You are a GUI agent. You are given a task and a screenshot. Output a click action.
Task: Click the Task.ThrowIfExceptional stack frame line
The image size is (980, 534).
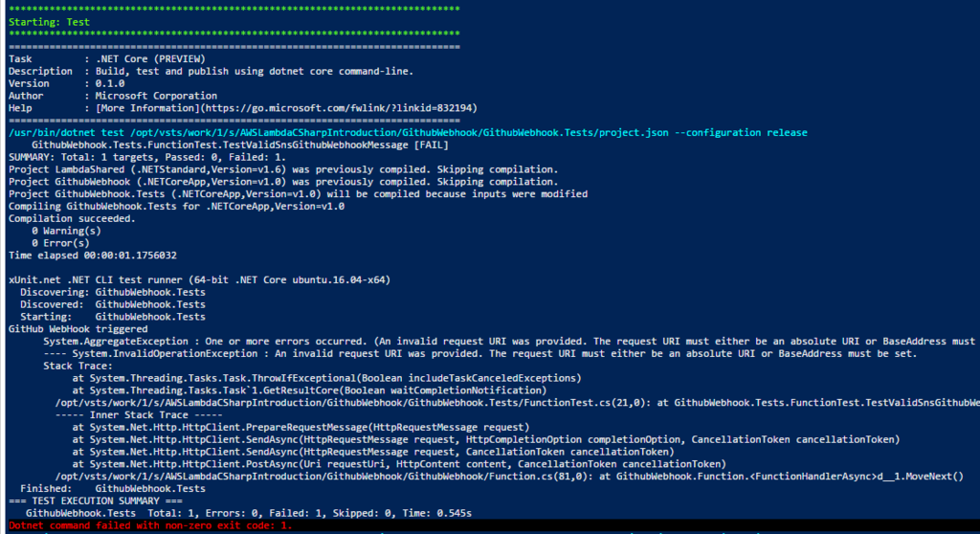click(327, 378)
